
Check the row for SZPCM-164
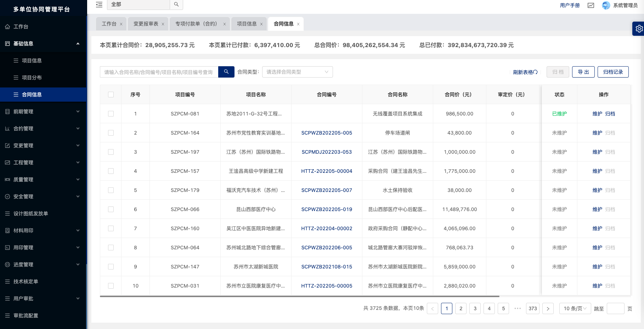[111, 133]
